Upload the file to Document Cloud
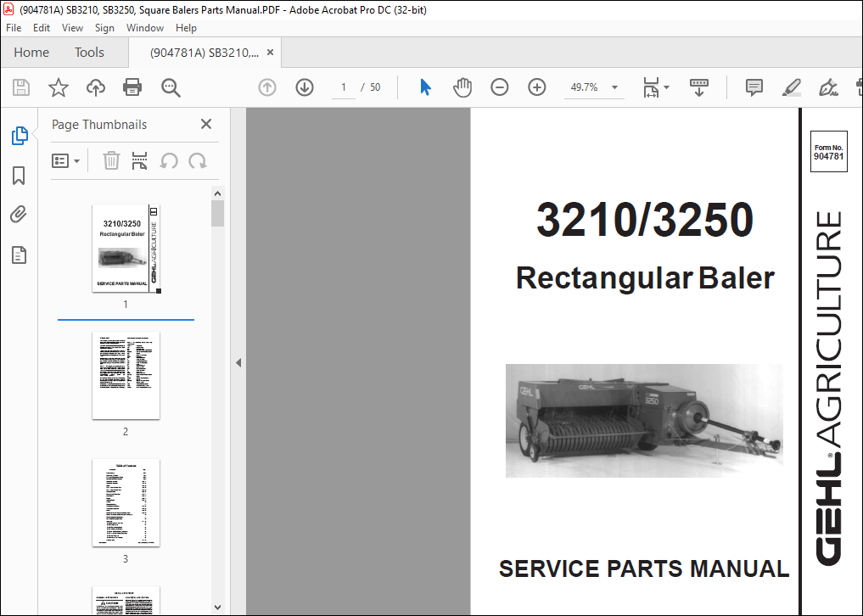This screenshot has height=616, width=863. [96, 87]
